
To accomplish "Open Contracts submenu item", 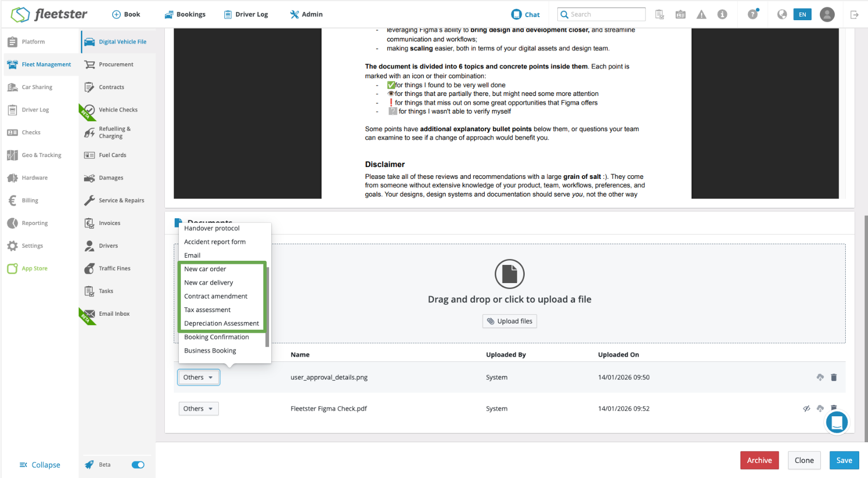I will click(104, 87).
